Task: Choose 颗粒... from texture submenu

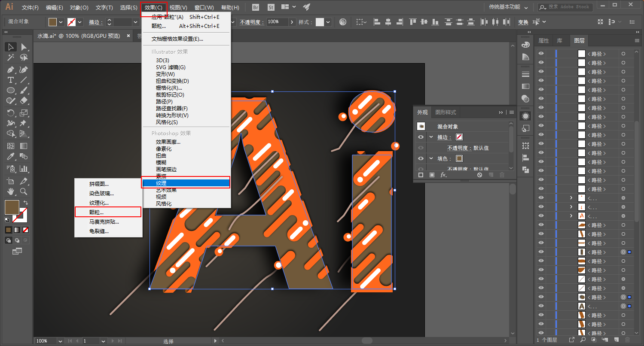Action: pos(108,212)
